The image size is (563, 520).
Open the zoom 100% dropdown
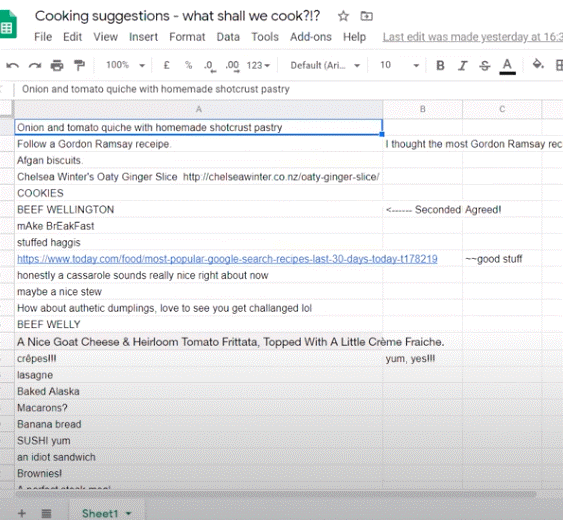(x=125, y=65)
